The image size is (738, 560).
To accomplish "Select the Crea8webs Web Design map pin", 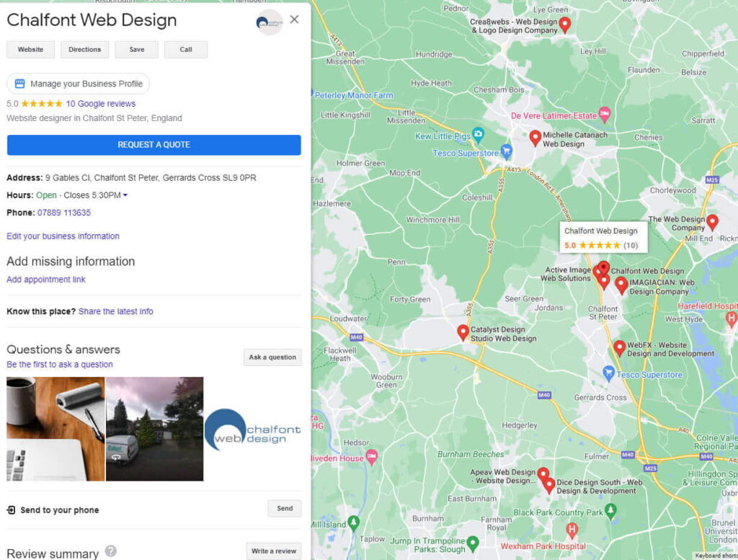I will [x=565, y=24].
